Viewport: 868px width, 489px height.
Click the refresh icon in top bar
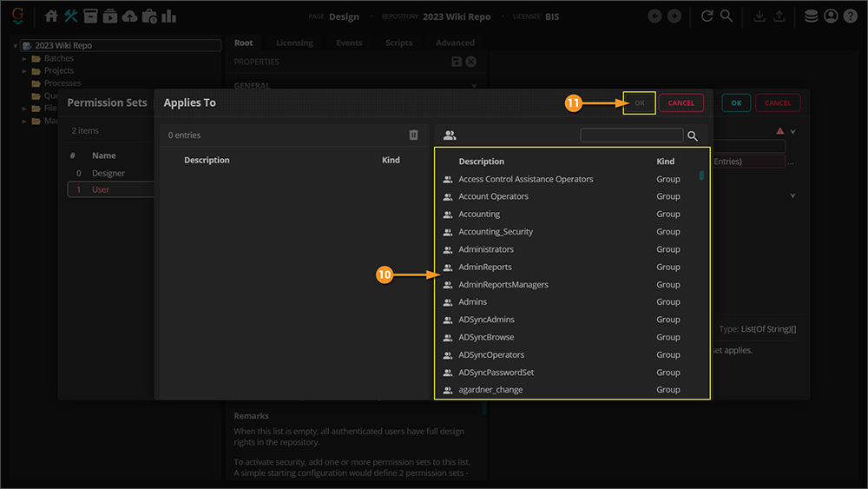pyautogui.click(x=707, y=17)
